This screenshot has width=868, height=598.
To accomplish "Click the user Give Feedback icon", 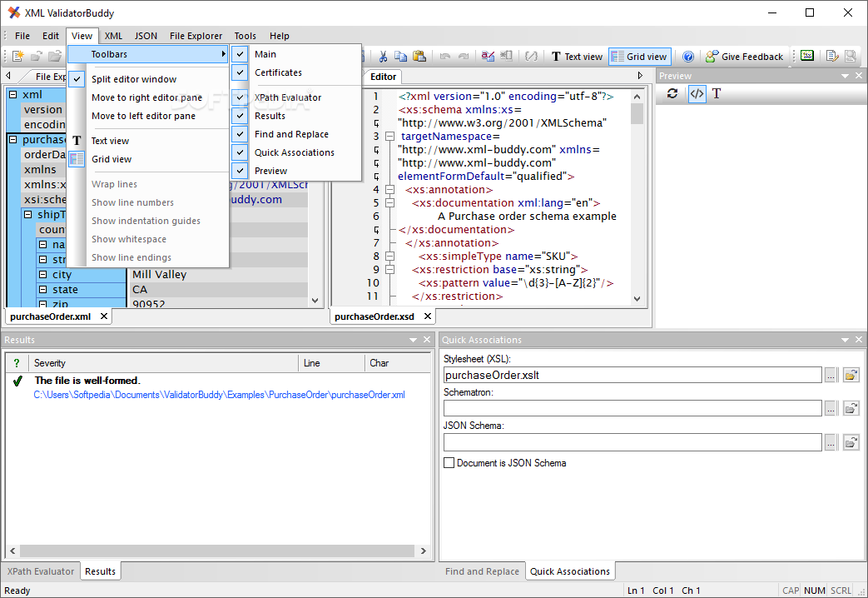I will [712, 57].
